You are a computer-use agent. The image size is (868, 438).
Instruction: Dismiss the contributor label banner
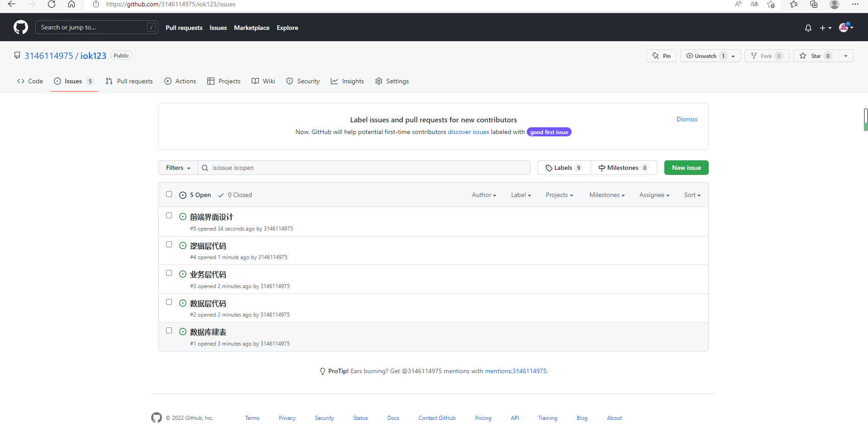(x=687, y=119)
